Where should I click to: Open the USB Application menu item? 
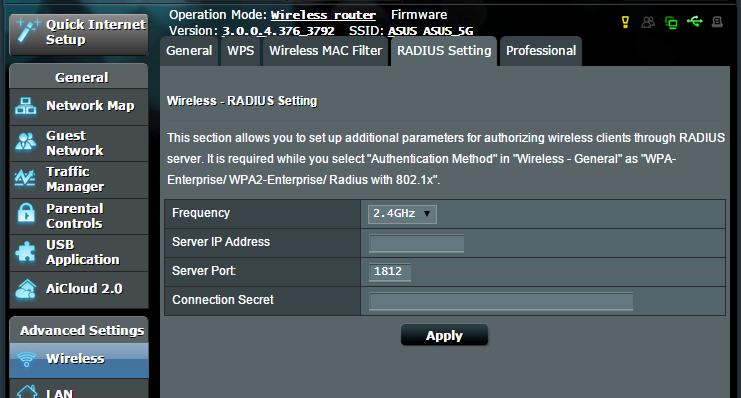(x=79, y=252)
